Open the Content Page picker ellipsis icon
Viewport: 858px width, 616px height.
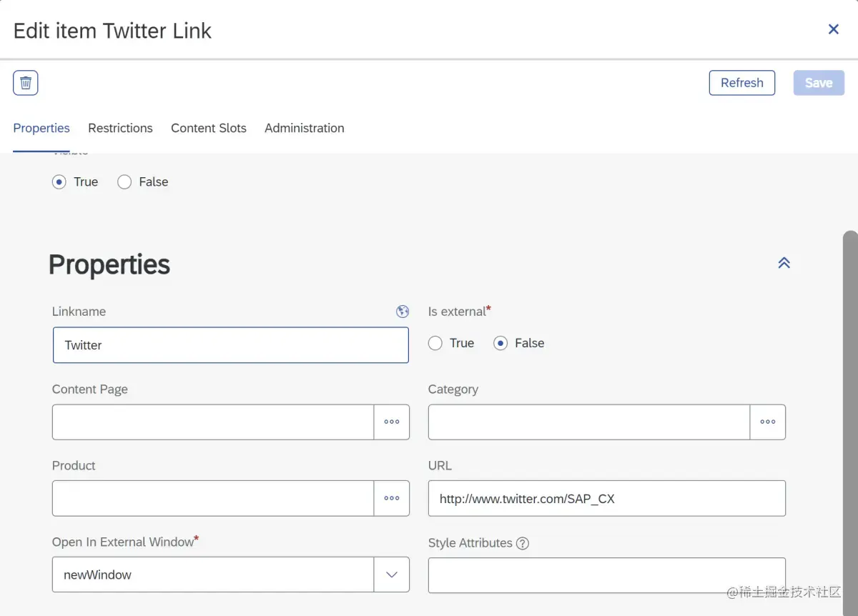click(392, 422)
